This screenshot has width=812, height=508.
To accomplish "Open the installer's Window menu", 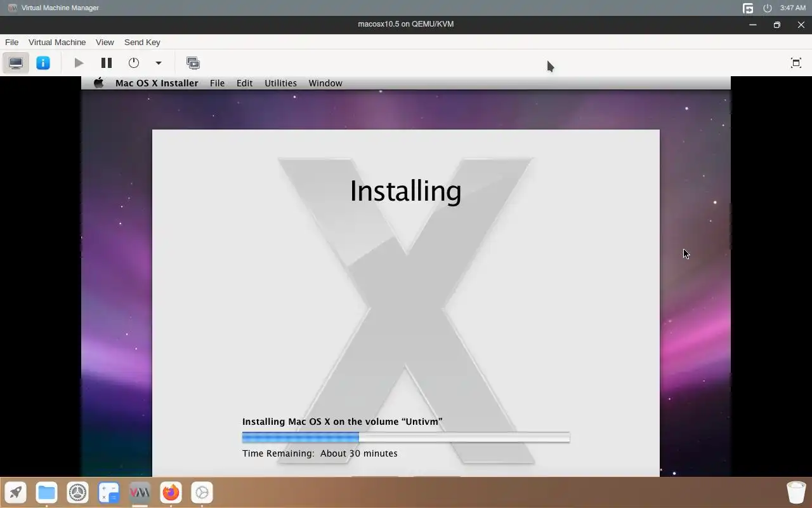I will (x=325, y=83).
